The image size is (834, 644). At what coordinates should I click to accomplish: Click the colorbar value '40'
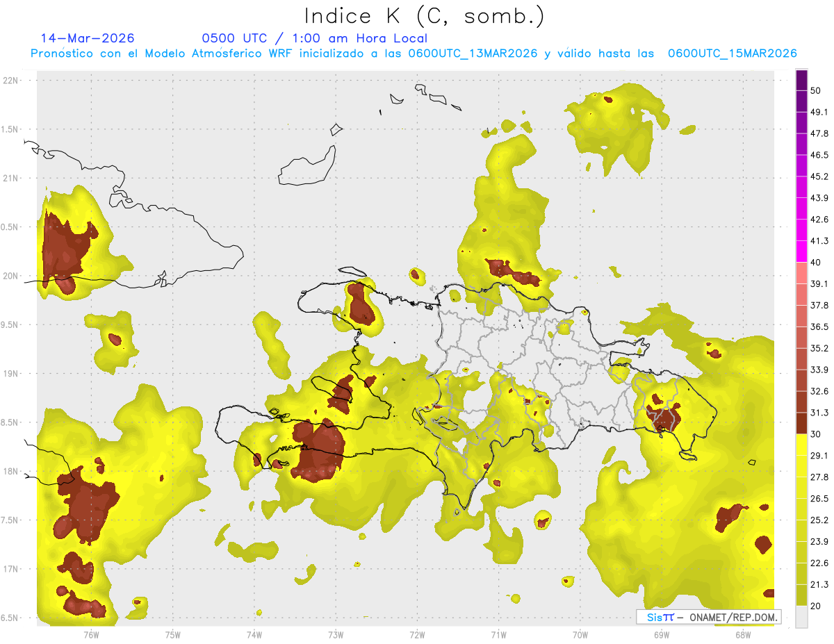[816, 263]
